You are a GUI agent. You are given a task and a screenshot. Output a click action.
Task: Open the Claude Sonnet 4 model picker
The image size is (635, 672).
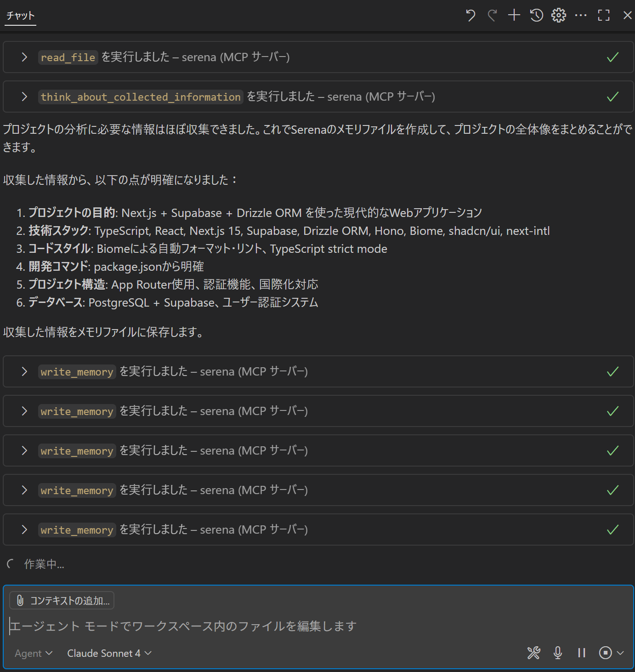pos(108,653)
